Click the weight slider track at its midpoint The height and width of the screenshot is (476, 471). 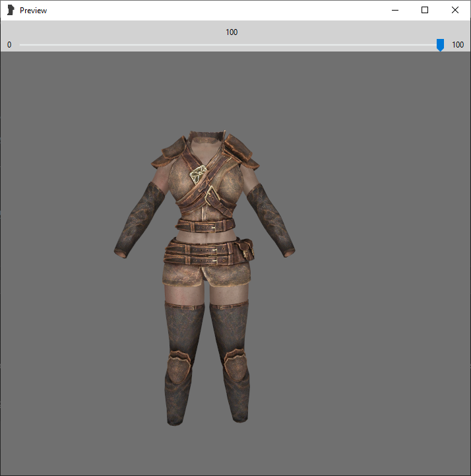(232, 45)
